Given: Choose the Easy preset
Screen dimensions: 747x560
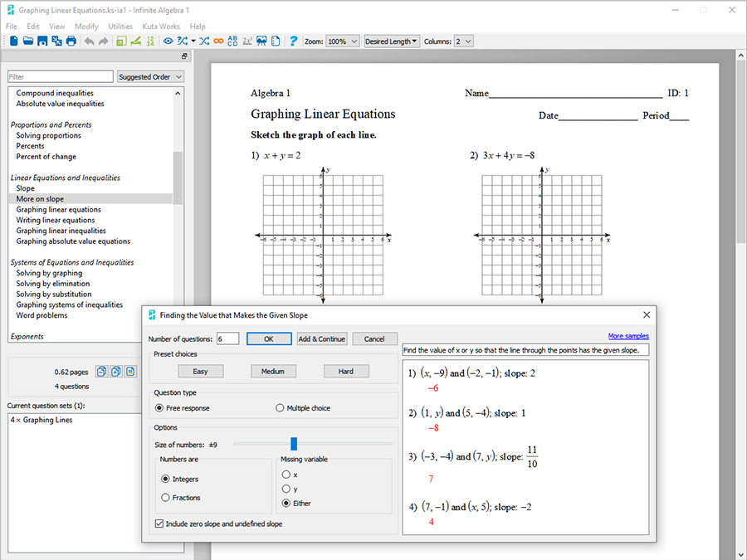Looking at the screenshot, I should pos(201,372).
